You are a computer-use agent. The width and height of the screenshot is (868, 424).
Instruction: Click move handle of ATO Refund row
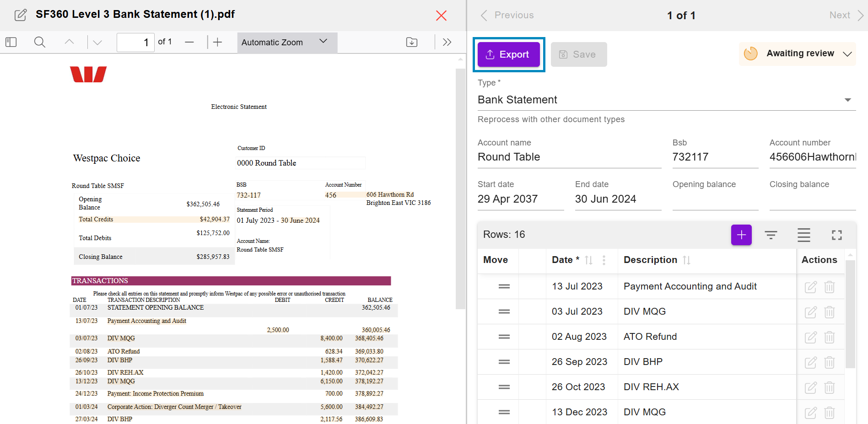tap(504, 337)
